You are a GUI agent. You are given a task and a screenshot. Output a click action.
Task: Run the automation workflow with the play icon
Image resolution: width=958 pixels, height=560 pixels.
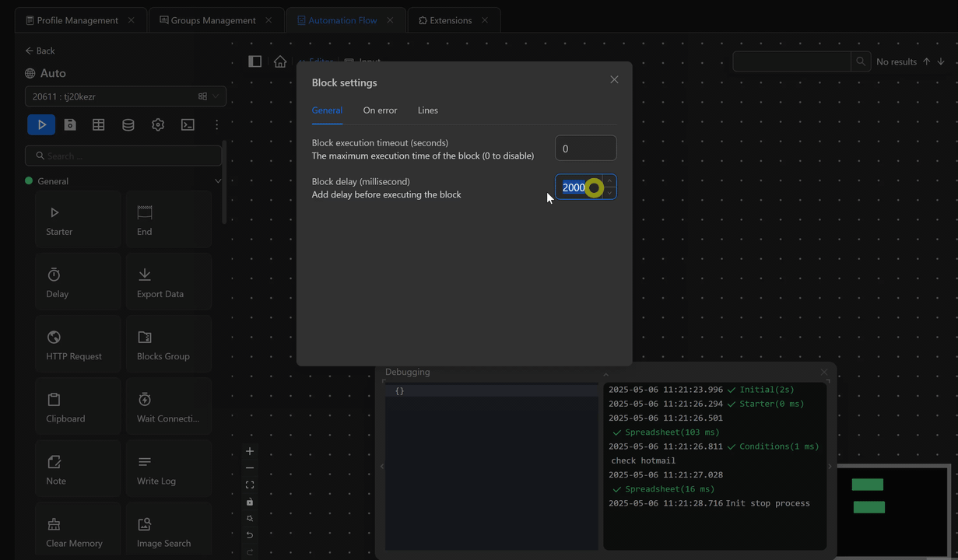41,124
